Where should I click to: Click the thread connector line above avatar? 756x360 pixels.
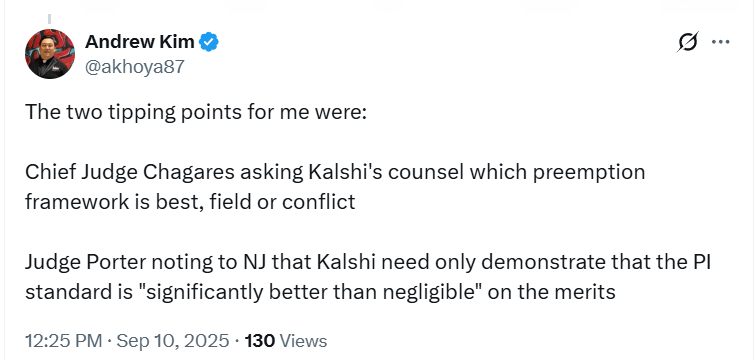point(50,20)
